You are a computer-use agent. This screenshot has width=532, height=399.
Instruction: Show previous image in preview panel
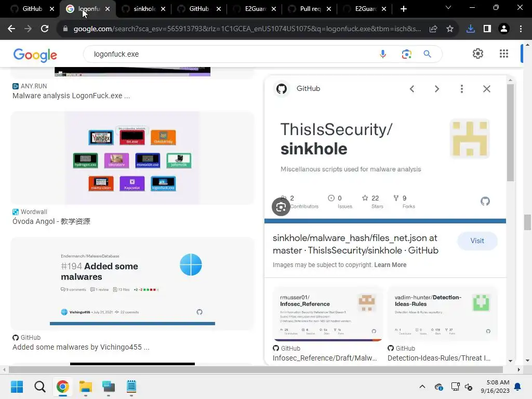412,89
